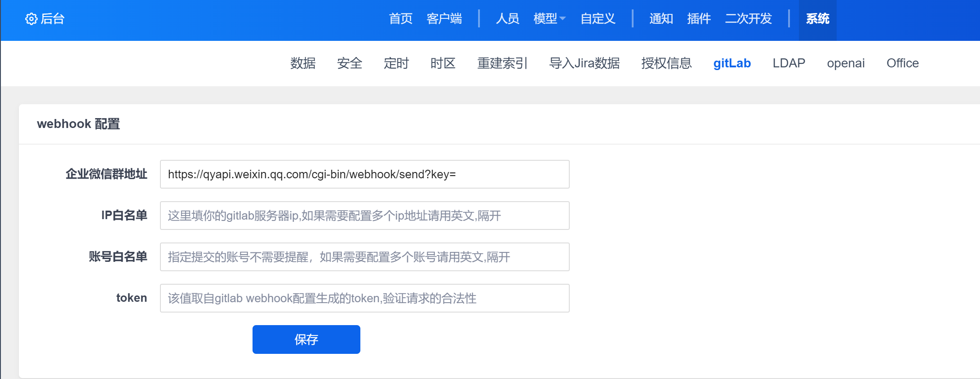Click the 企业微信群地址 label

tap(106, 174)
